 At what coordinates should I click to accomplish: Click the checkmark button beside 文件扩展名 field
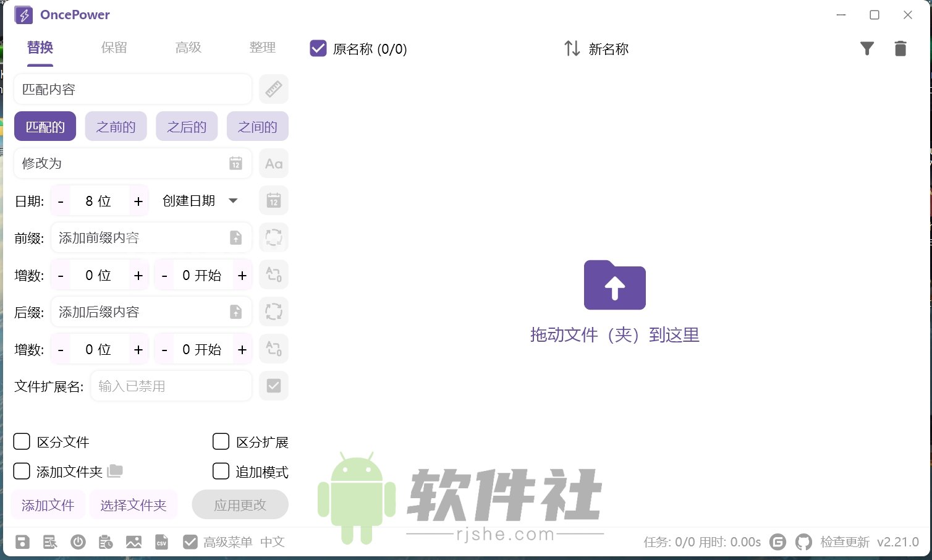click(x=274, y=386)
